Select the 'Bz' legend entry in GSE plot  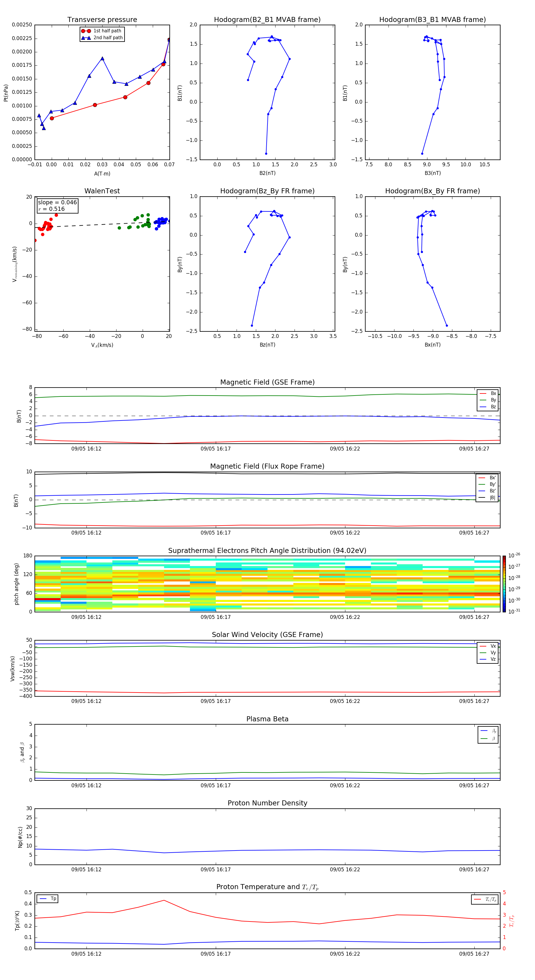pos(488,407)
